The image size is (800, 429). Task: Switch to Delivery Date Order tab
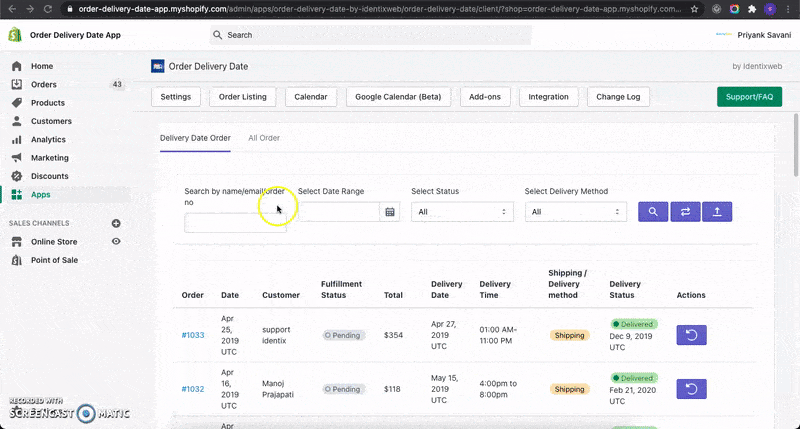coord(195,138)
